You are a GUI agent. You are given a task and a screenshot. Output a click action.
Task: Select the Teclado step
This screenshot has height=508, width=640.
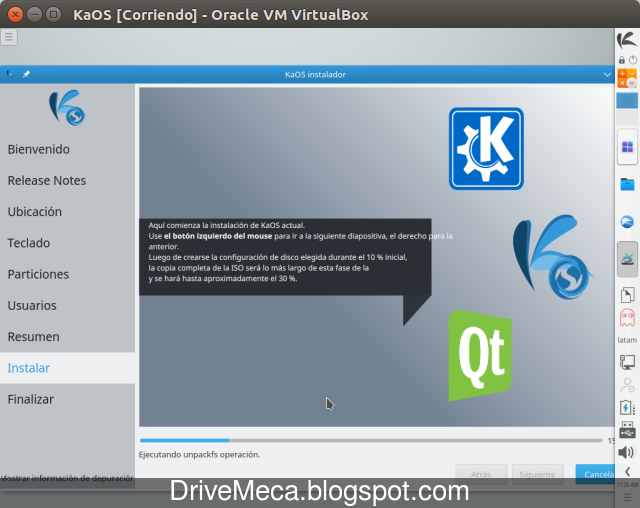point(67,243)
